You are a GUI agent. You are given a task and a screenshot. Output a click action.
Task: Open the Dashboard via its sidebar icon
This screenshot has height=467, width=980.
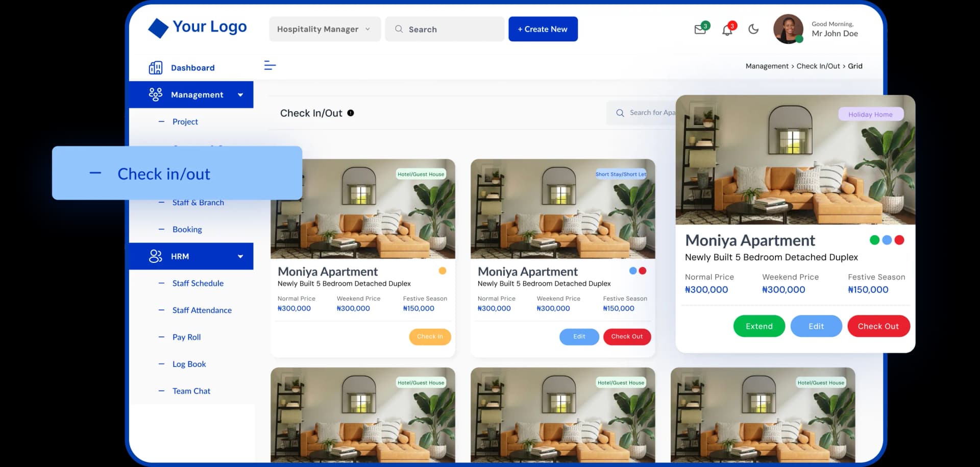155,67
